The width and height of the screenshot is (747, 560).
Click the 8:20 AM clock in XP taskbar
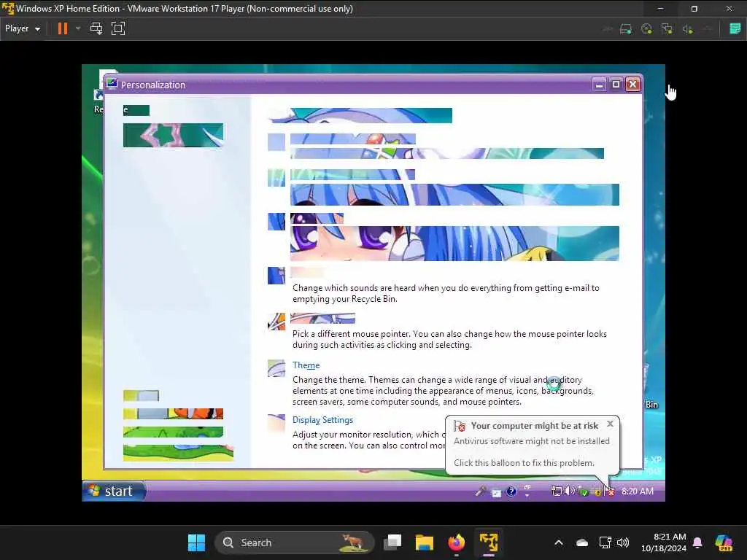click(638, 491)
